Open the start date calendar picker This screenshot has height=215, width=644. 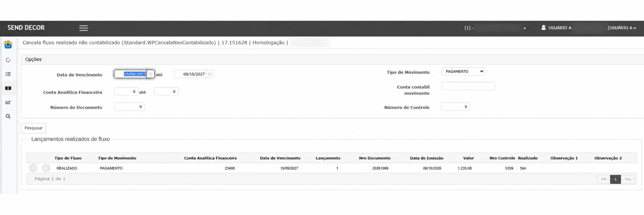[x=150, y=74]
